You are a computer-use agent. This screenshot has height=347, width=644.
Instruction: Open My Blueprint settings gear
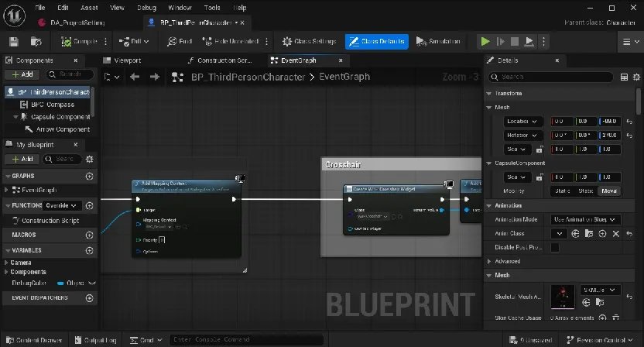[x=90, y=159]
